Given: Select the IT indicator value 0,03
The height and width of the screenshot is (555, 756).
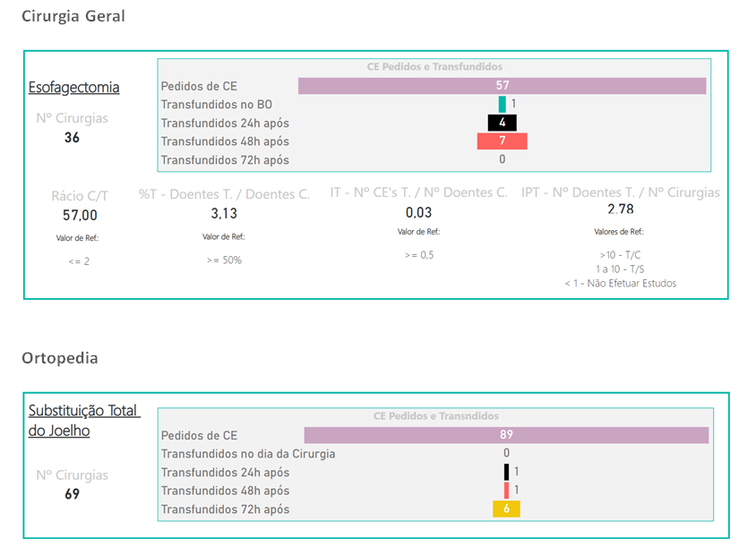Looking at the screenshot, I should pos(418,213).
